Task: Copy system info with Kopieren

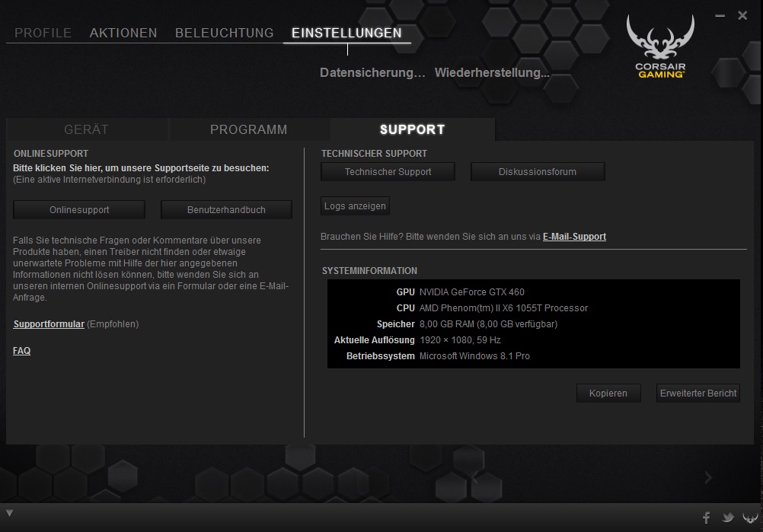Action: 608,393
